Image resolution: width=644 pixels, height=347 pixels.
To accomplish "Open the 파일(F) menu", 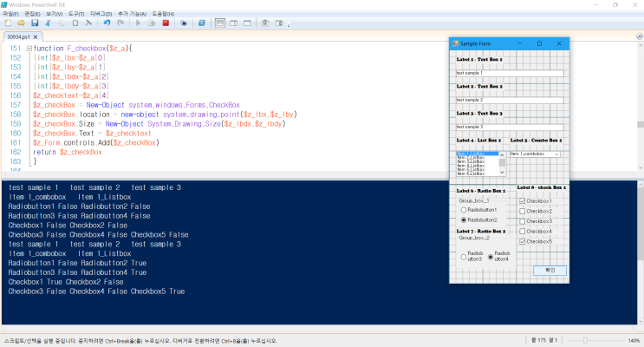I will [10, 14].
